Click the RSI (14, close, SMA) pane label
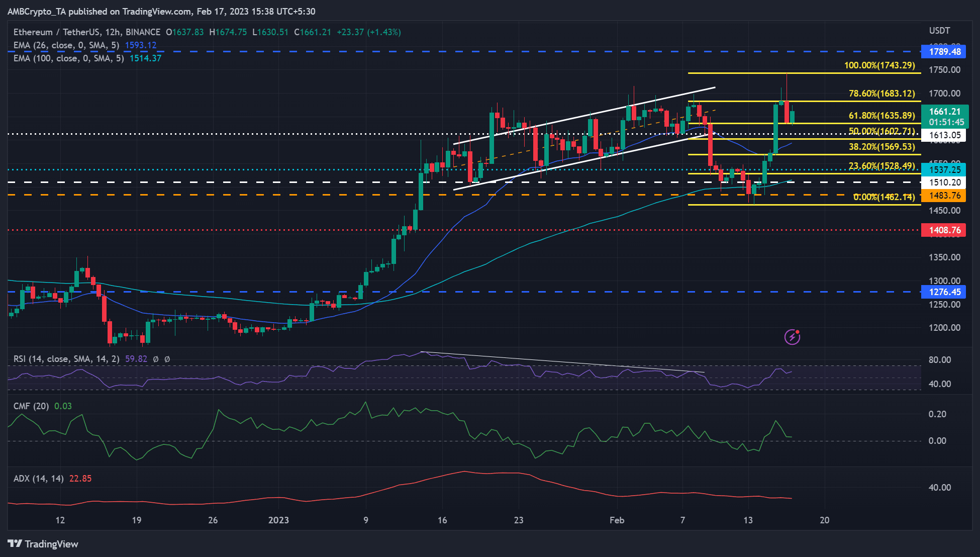Image resolution: width=980 pixels, height=557 pixels. 65,359
